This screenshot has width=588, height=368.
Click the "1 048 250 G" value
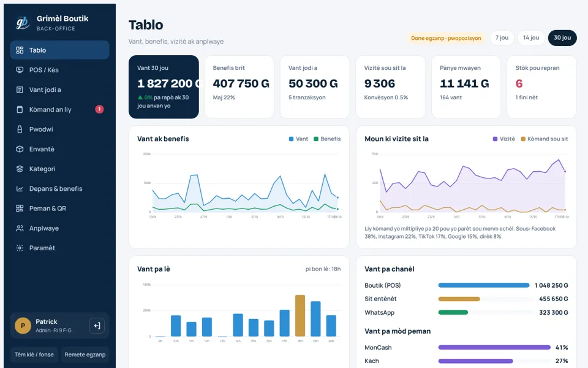click(551, 285)
